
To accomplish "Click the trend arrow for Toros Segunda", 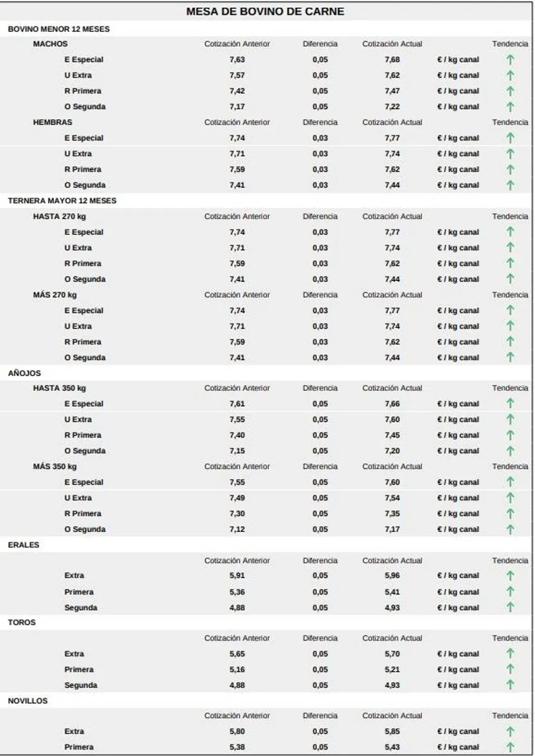I will tap(510, 685).
